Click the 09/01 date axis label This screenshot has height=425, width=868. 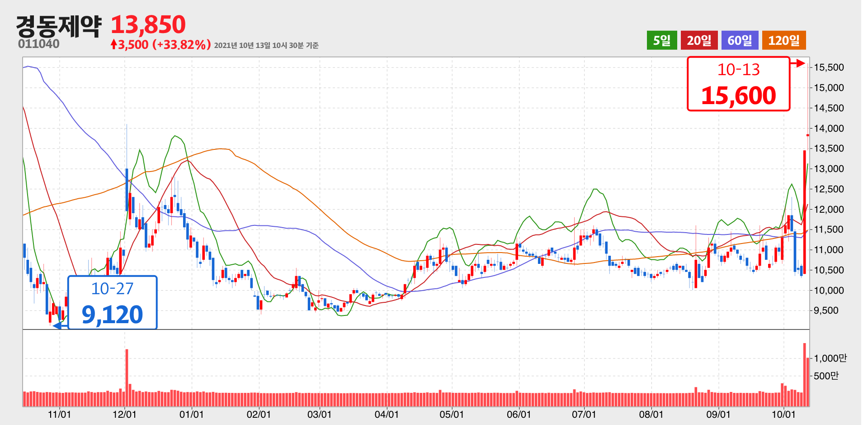(x=718, y=415)
